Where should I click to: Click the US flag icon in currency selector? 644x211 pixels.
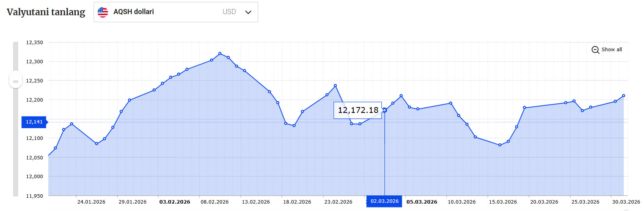(x=103, y=12)
